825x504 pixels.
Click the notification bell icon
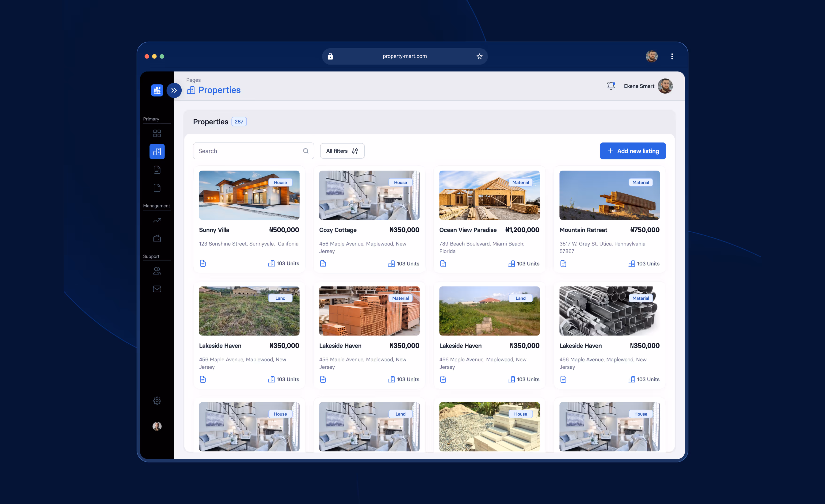pyautogui.click(x=611, y=86)
